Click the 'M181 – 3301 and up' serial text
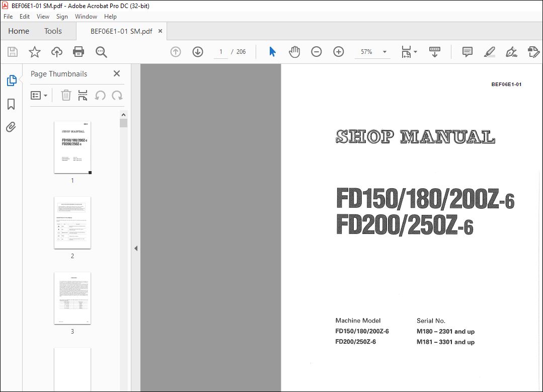543x392 pixels. (x=445, y=342)
